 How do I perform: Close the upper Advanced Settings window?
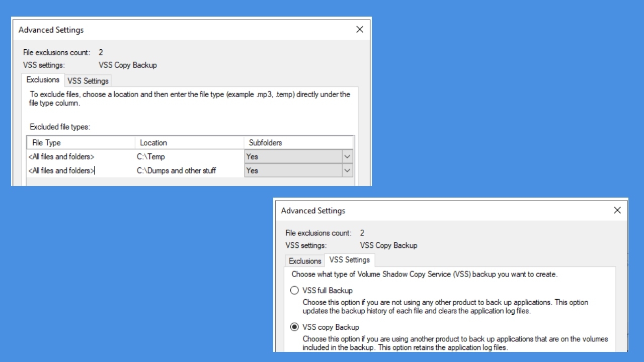pyautogui.click(x=360, y=30)
